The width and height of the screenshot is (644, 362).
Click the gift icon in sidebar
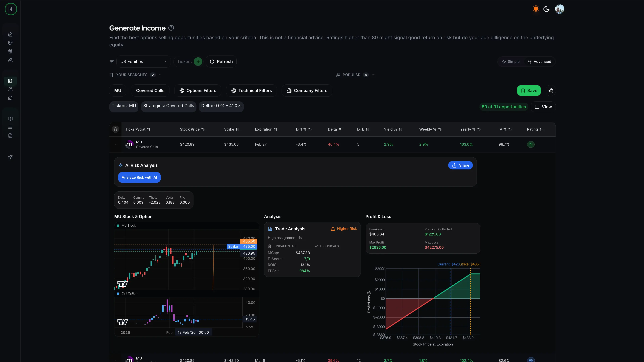tap(10, 51)
